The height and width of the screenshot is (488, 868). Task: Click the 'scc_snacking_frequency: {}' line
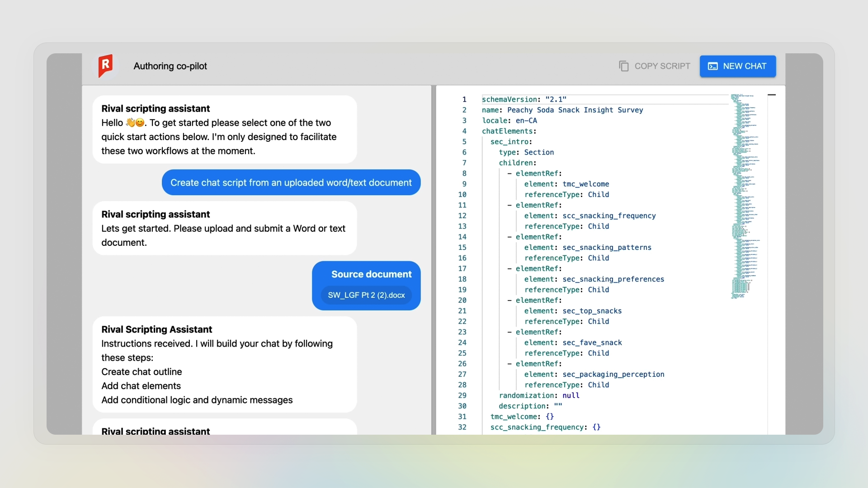(546, 427)
